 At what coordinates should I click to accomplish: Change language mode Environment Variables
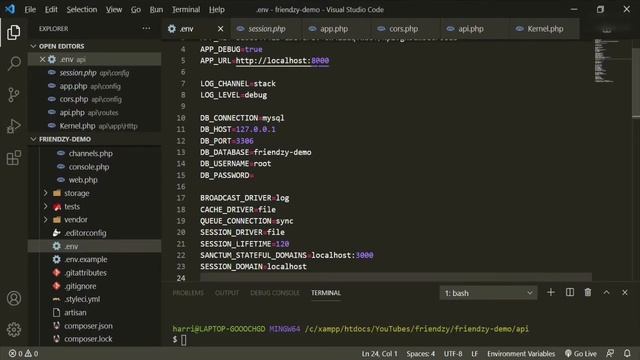[521, 353]
